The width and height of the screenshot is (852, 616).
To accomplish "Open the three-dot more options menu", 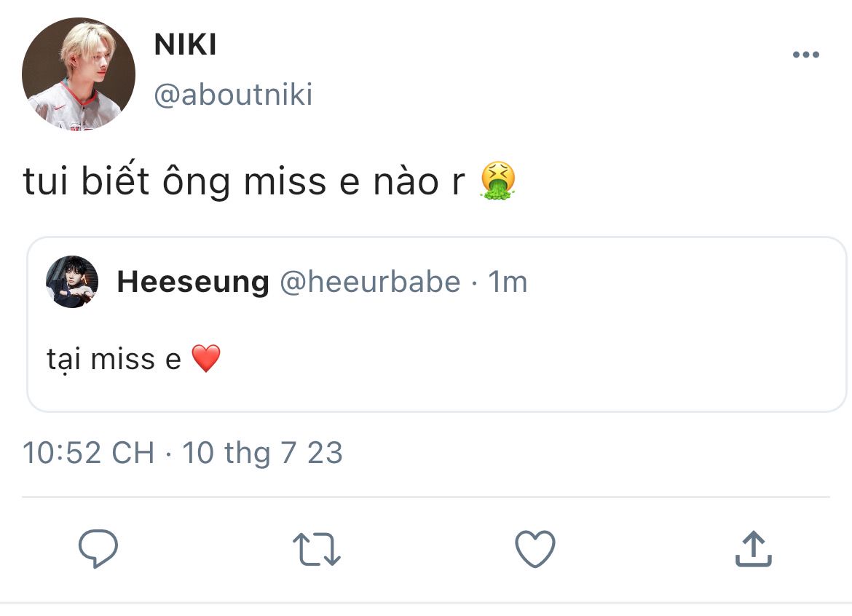I will pyautogui.click(x=805, y=55).
